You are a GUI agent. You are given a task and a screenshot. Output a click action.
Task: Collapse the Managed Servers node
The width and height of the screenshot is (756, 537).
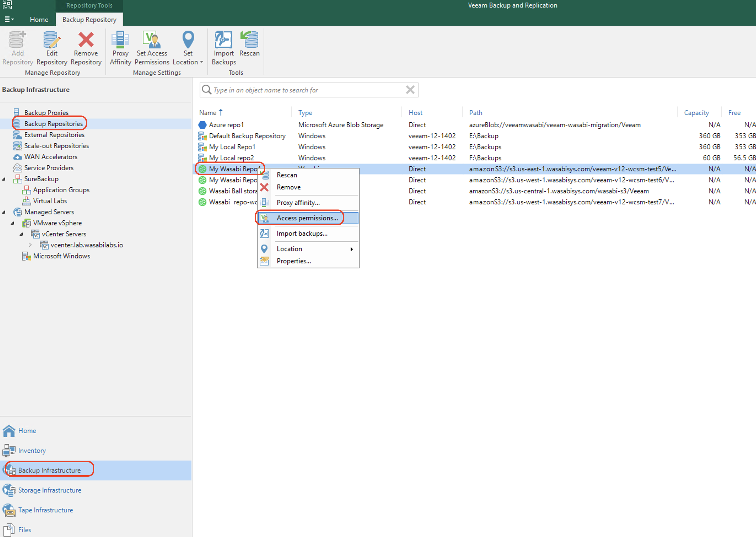click(x=4, y=212)
